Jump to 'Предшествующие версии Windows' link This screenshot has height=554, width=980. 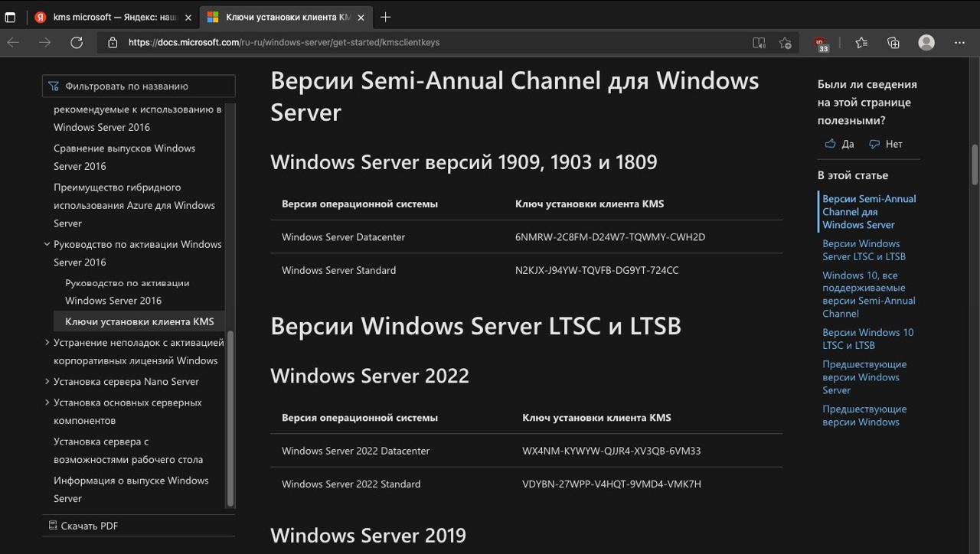tap(864, 415)
